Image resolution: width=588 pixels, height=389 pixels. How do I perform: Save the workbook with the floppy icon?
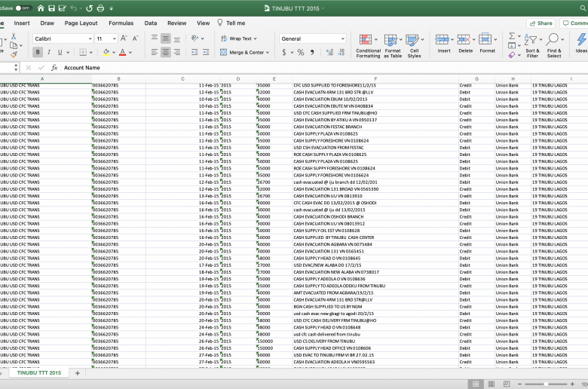tap(52, 8)
